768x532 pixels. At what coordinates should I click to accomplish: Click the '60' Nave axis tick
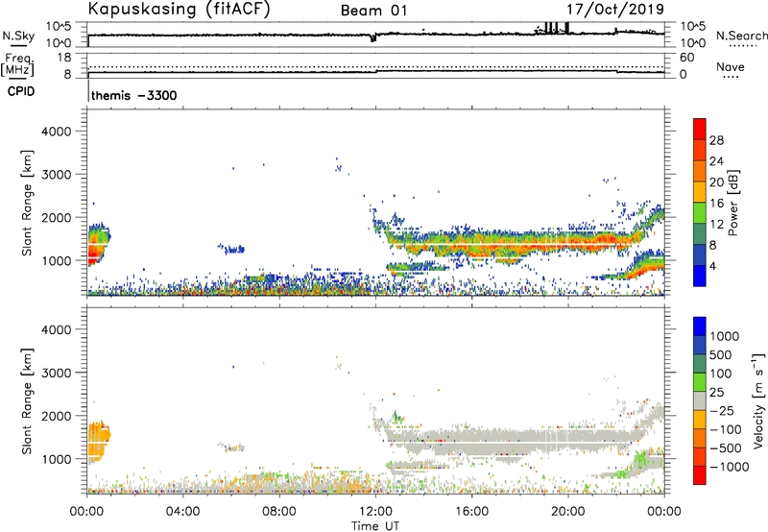click(x=686, y=58)
